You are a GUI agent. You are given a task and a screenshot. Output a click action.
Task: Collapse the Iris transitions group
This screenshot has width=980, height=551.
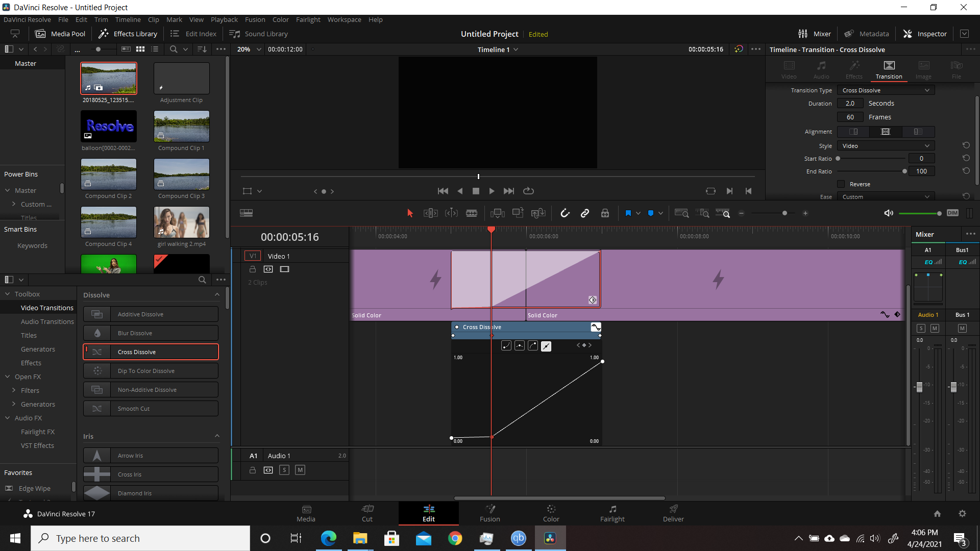[x=217, y=436]
